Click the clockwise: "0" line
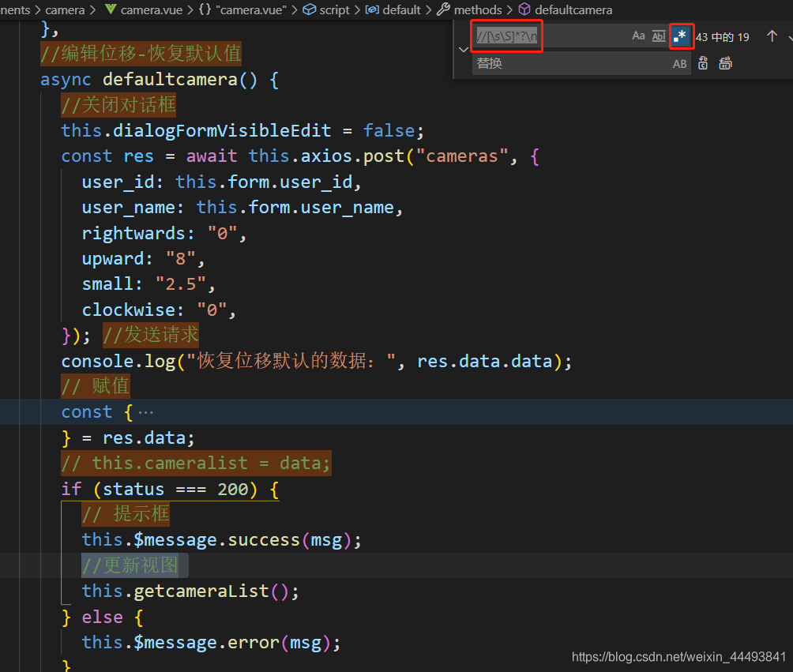793x672 pixels. tap(159, 310)
